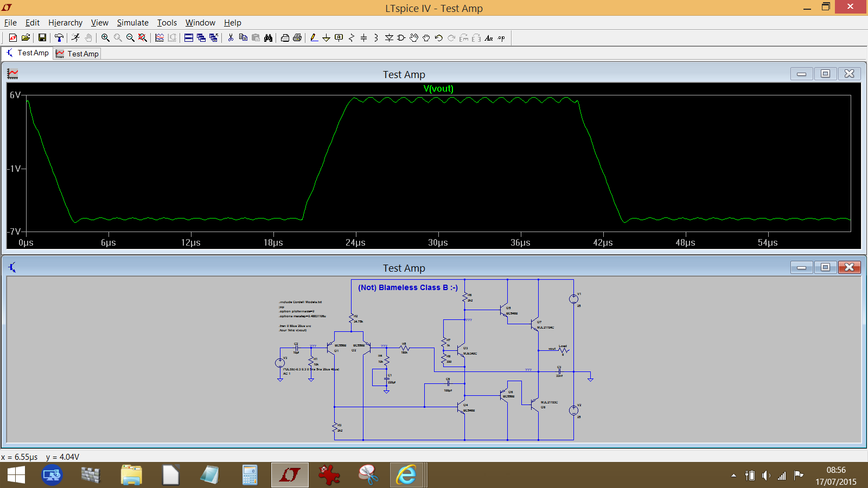
Task: Save the schematic with the floppy disk icon
Action: point(42,37)
